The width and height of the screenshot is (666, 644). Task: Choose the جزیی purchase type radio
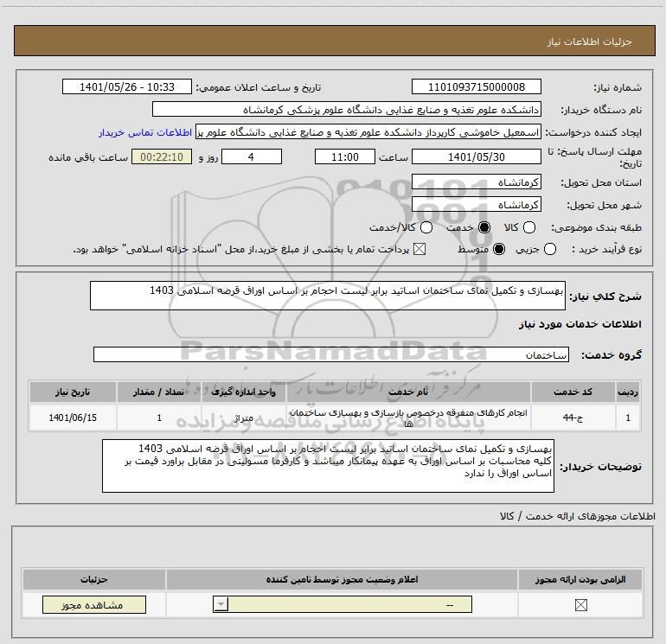click(x=550, y=249)
